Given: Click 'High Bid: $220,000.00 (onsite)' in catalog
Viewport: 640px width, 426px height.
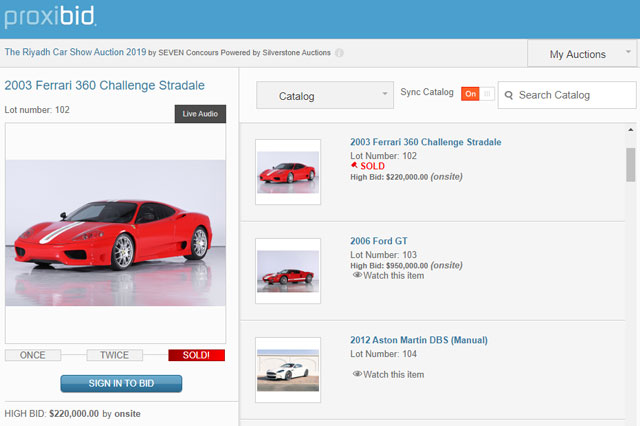Looking at the screenshot, I should [407, 177].
